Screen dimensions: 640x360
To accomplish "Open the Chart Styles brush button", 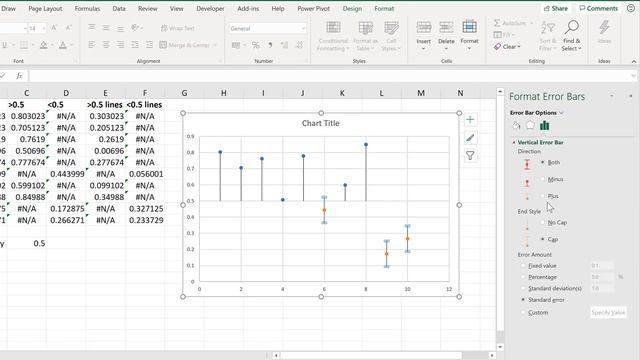I will (x=470, y=138).
